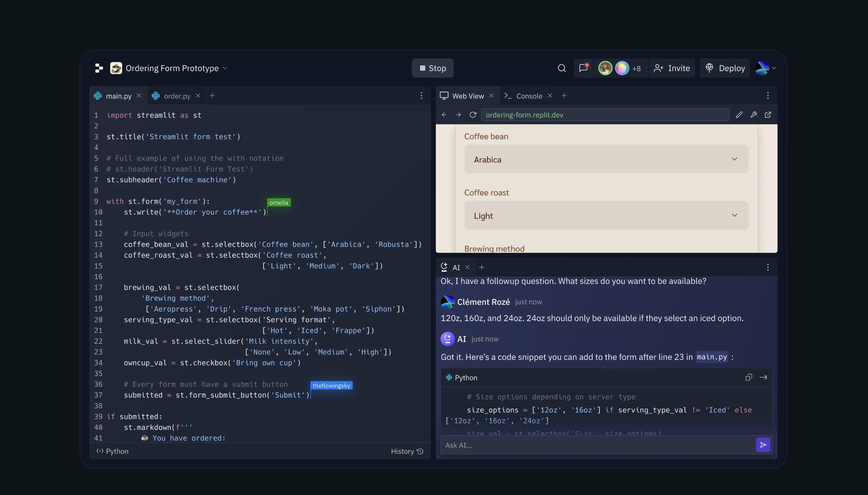Open the account menu chevron

tap(774, 68)
